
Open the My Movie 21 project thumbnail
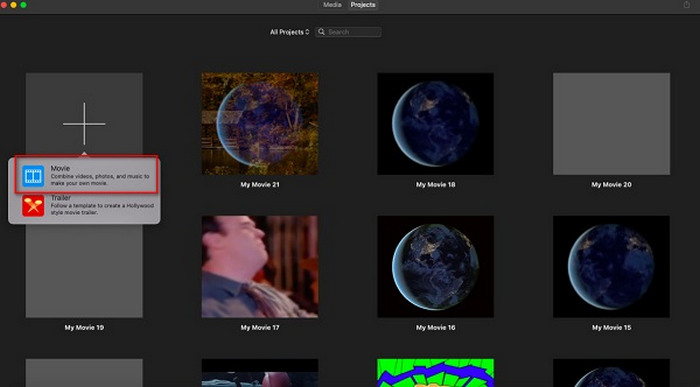[x=260, y=124]
